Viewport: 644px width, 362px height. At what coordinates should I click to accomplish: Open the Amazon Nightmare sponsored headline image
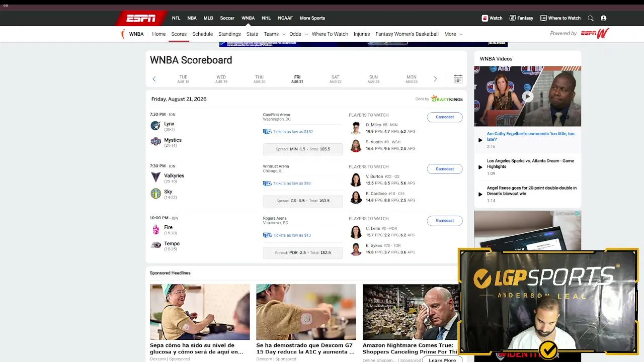[x=411, y=312]
